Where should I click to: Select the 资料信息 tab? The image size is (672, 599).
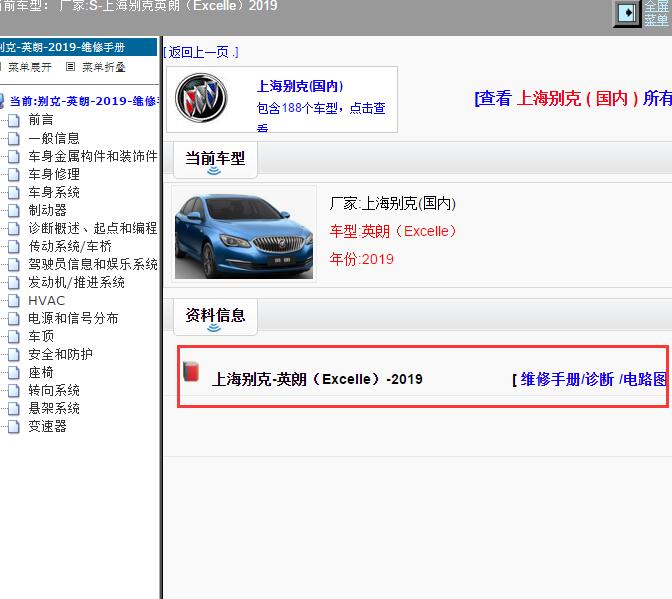pyautogui.click(x=215, y=317)
